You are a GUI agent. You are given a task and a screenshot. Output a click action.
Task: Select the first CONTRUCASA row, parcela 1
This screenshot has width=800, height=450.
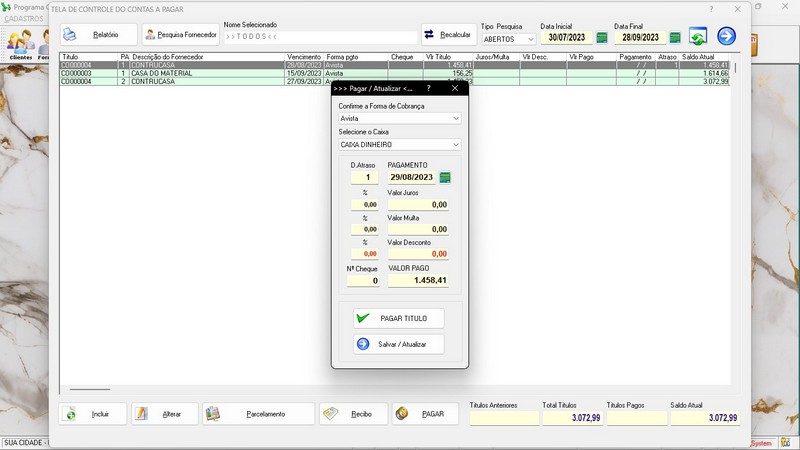click(x=394, y=65)
